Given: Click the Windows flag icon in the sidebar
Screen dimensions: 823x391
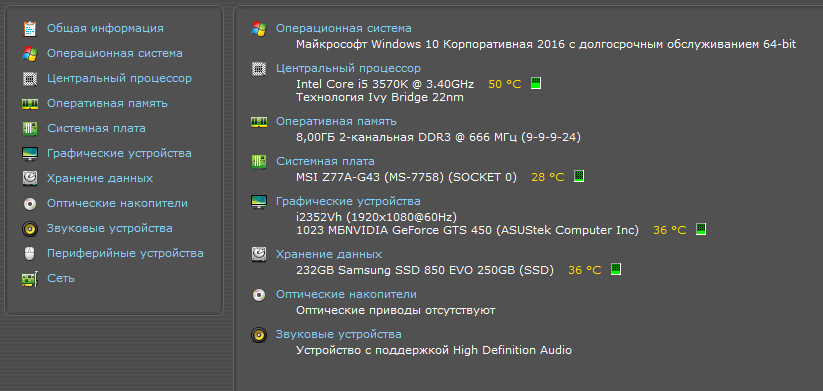Looking at the screenshot, I should click(30, 54).
